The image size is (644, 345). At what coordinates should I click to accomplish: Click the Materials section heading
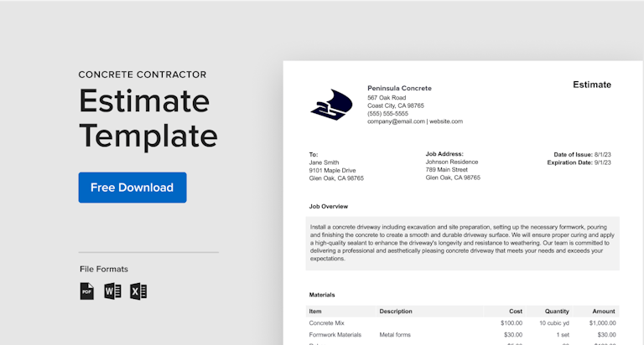pos(322,295)
